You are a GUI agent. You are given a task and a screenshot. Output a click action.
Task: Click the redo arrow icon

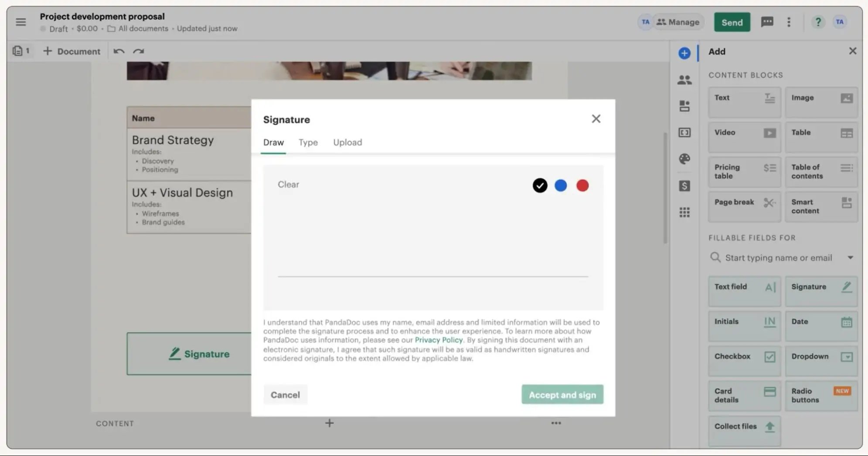[139, 51]
